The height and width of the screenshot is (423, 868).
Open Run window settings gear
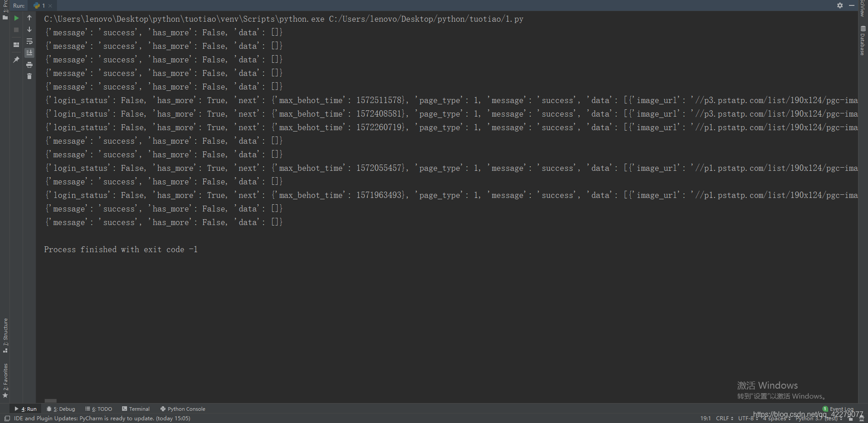tap(840, 5)
